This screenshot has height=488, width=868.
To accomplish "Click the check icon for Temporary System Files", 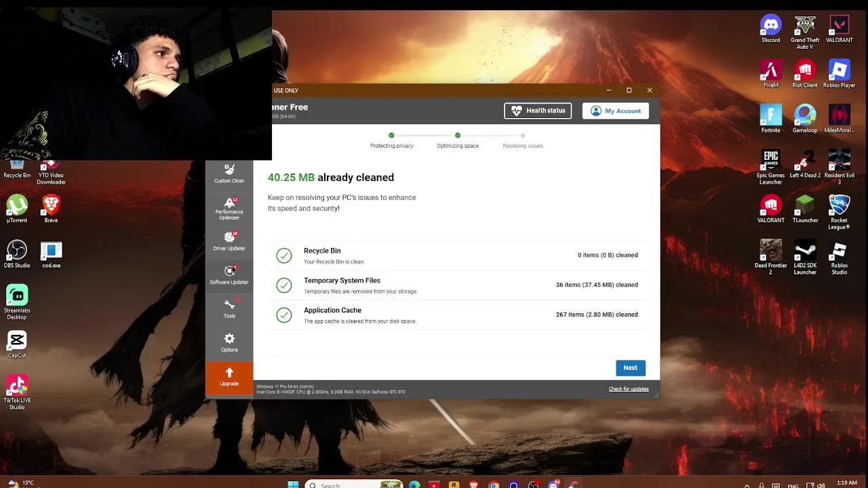I will [x=284, y=285].
